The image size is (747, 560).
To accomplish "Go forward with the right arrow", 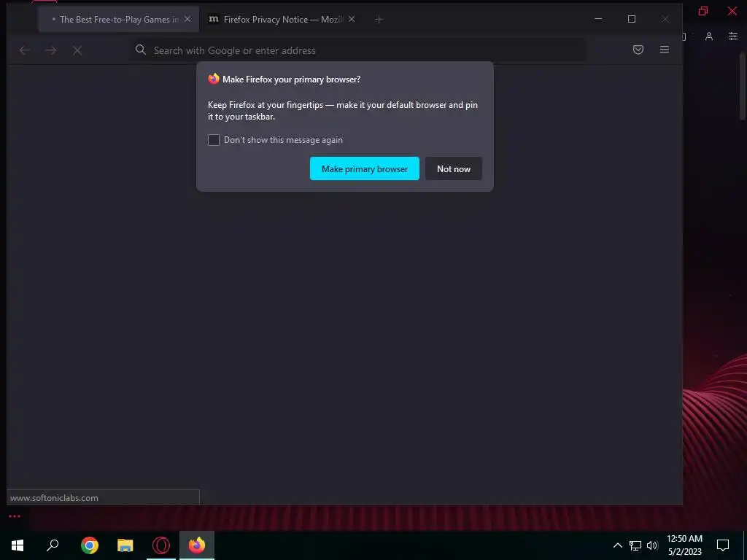I will [51, 50].
